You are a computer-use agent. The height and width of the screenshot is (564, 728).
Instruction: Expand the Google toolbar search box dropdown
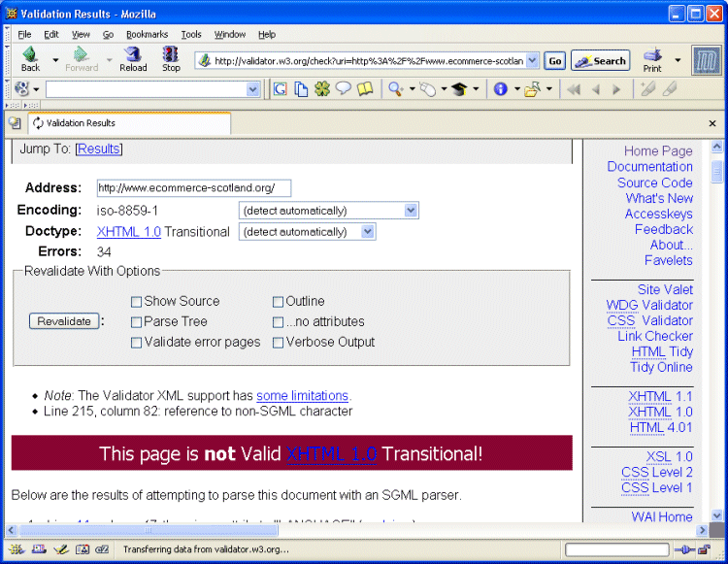tap(252, 89)
